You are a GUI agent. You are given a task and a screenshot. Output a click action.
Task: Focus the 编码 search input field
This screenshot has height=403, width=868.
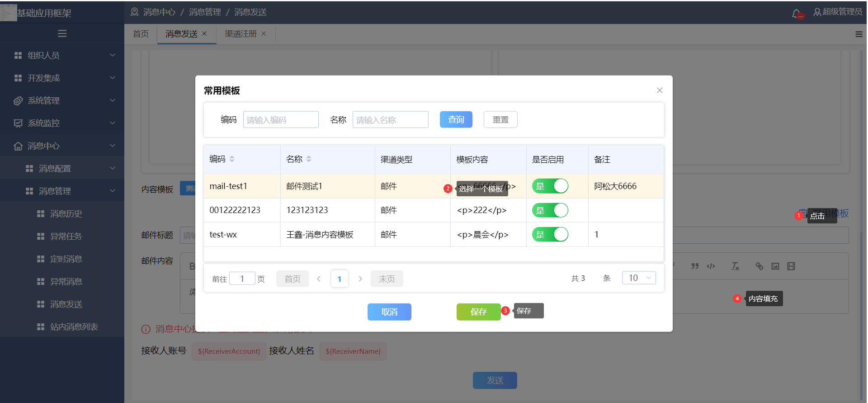tap(281, 119)
